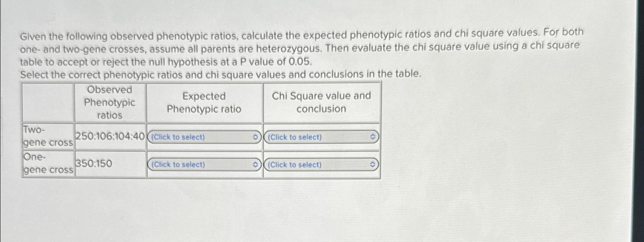Click the Two-gene cross row label
This screenshot has width=644, height=242.
tap(47, 137)
